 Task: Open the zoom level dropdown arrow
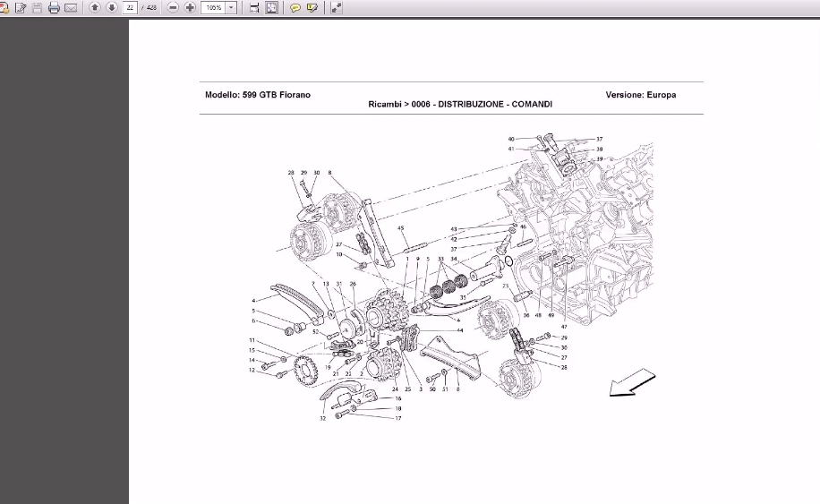click(x=231, y=7)
